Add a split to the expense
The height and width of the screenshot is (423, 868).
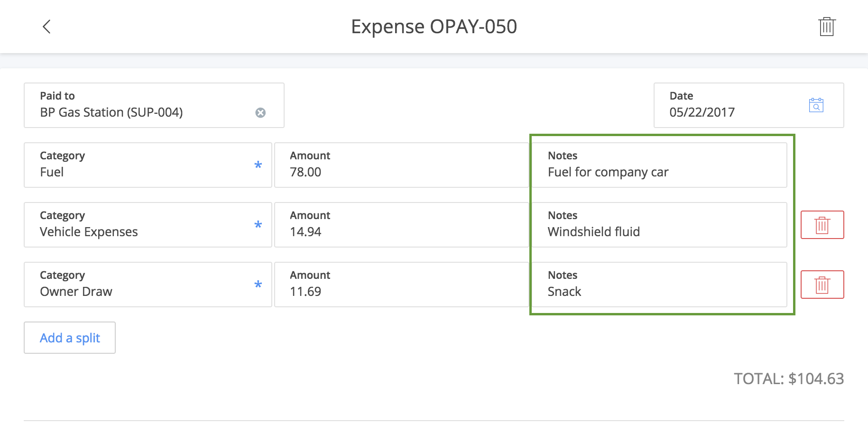tap(70, 338)
